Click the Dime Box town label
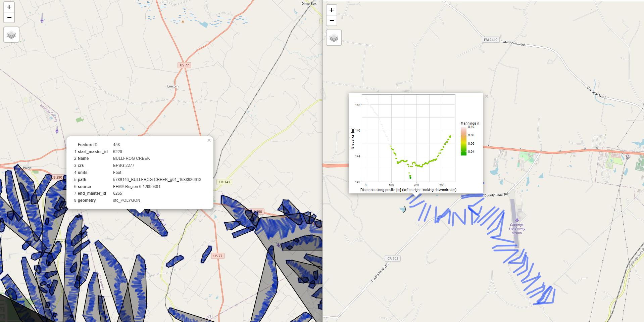Screen dimensions: 644x322 coord(309,4)
